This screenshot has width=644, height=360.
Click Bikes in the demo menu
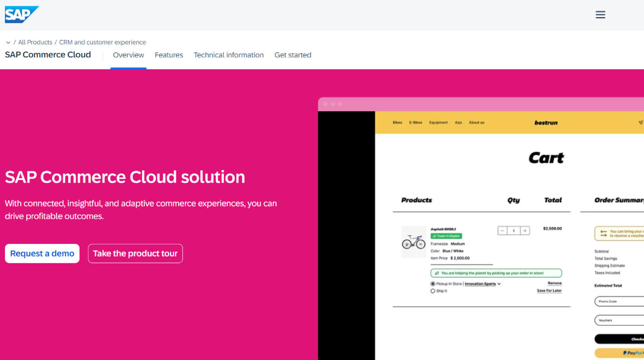pos(397,122)
